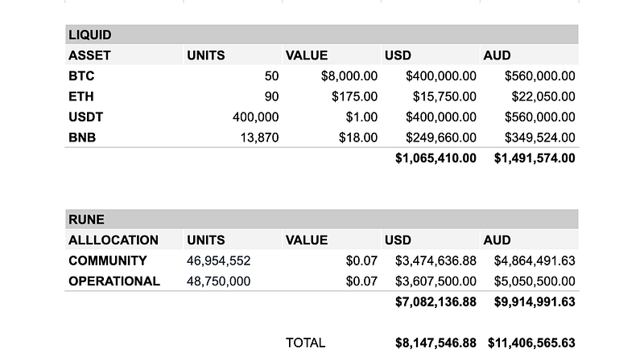Click the BTC asset cell
The image size is (644, 361).
pos(81,76)
